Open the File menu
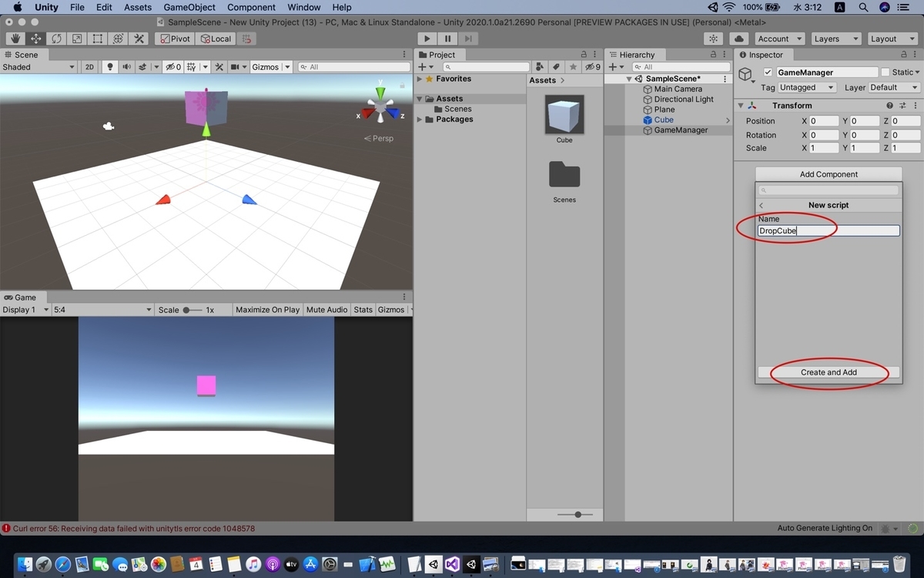 click(x=77, y=7)
